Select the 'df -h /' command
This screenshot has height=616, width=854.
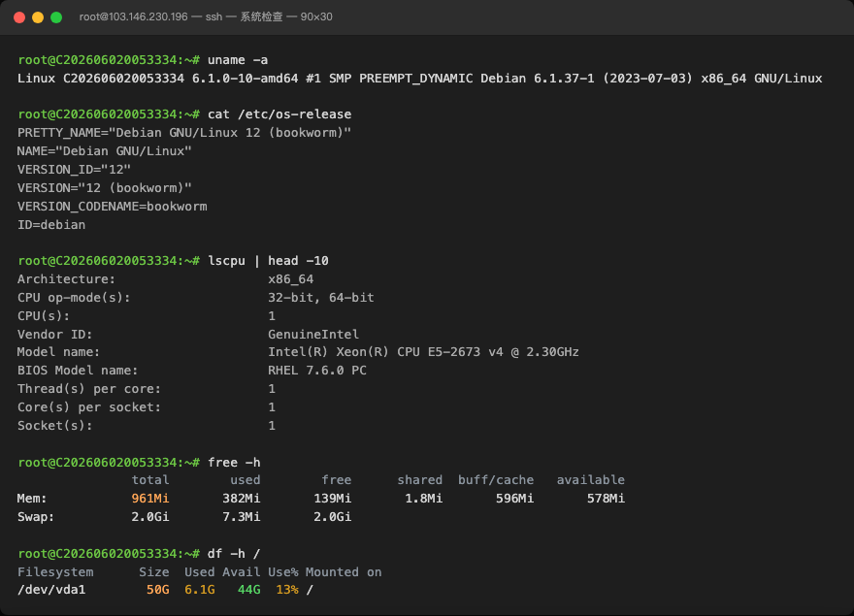(234, 554)
